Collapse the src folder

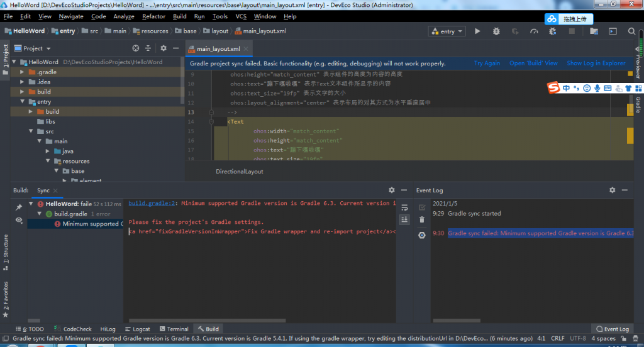click(31, 131)
